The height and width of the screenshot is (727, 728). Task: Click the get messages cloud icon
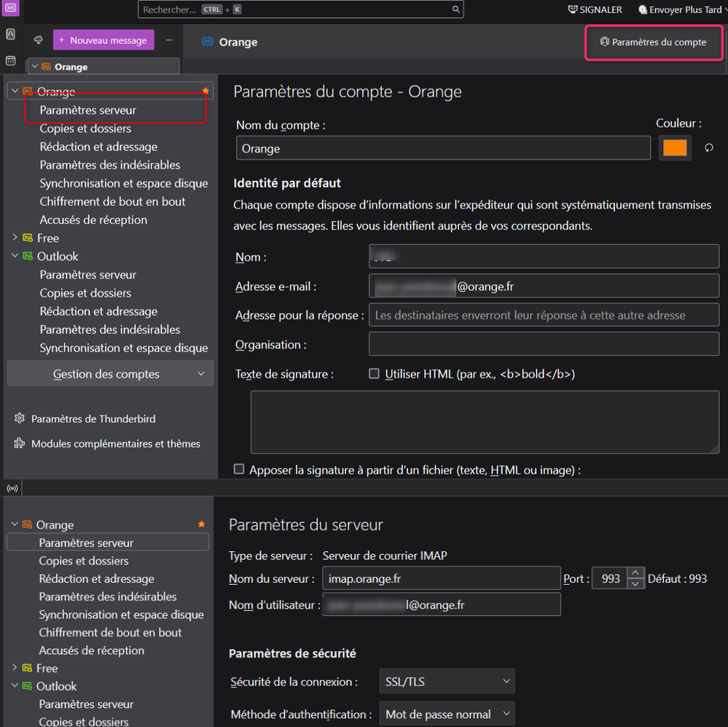[x=39, y=40]
